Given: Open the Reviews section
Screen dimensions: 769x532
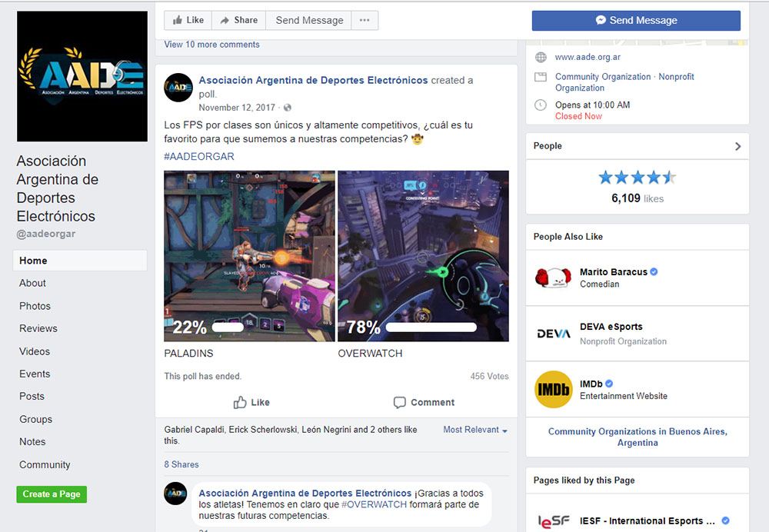Looking at the screenshot, I should pyautogui.click(x=38, y=328).
